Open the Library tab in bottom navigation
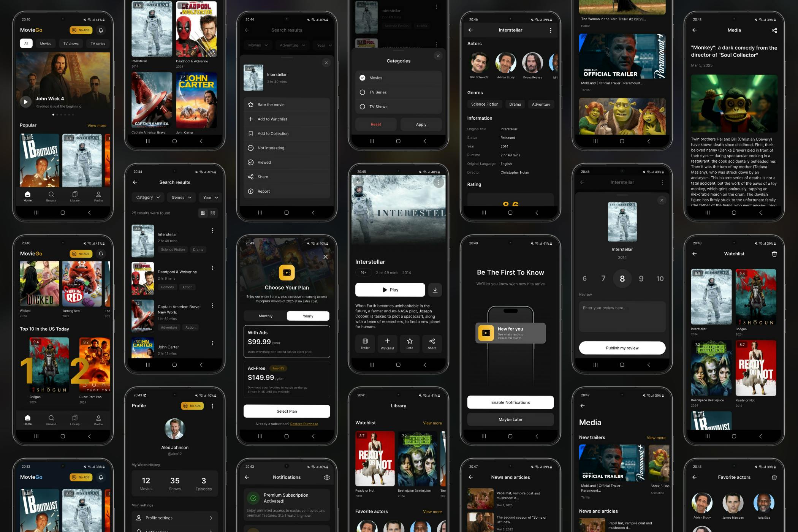 75,196
